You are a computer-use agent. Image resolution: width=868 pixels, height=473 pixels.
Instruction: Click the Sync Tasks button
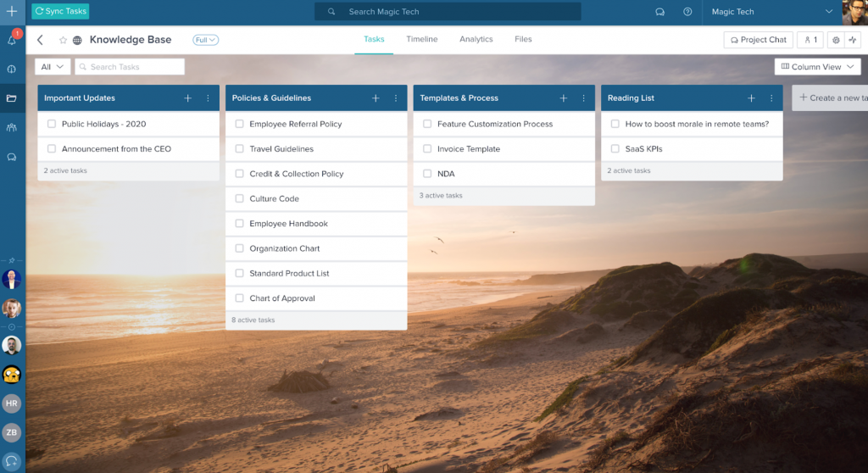coord(60,11)
